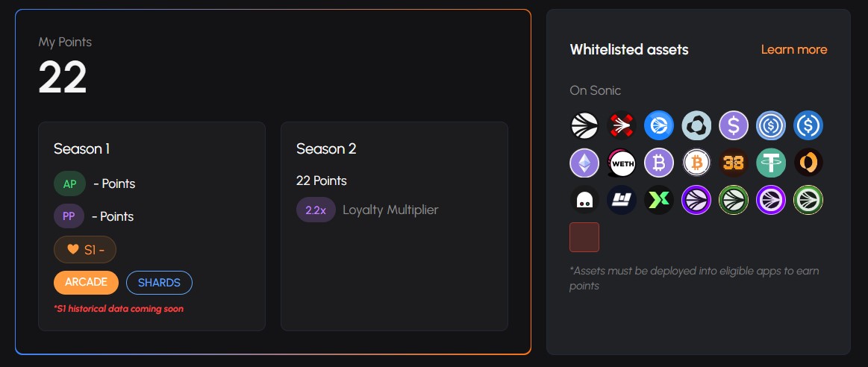Select the dark blue USDC icon

808,125
